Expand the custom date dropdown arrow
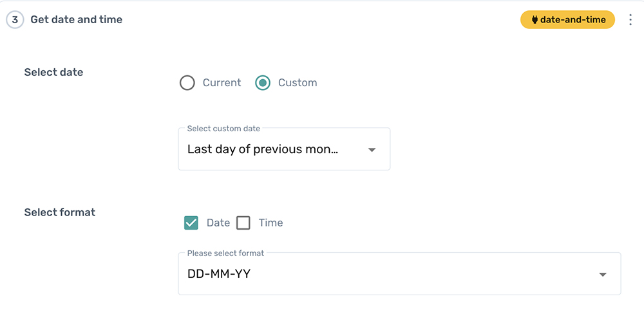 click(372, 150)
